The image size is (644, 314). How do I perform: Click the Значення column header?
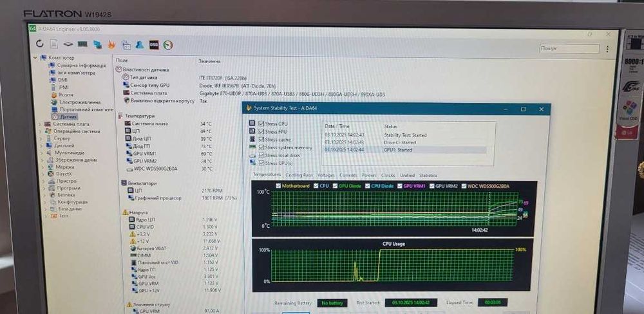209,61
